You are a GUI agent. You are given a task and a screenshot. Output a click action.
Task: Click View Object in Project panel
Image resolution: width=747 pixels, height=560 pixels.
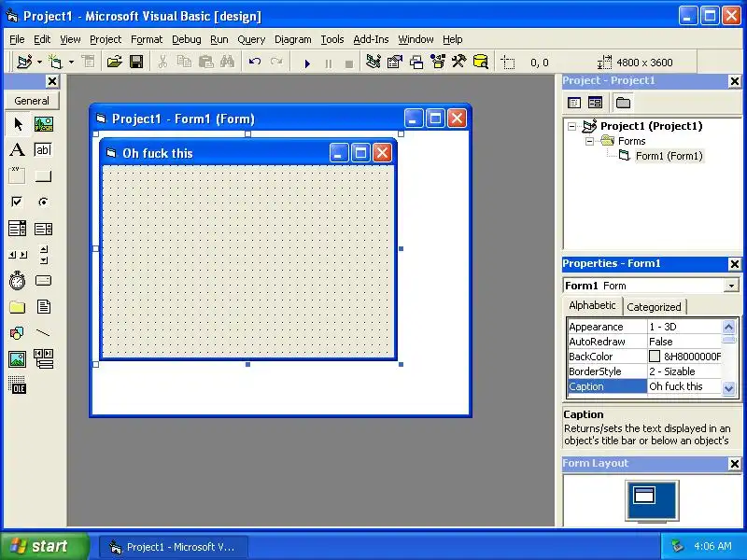coord(595,103)
